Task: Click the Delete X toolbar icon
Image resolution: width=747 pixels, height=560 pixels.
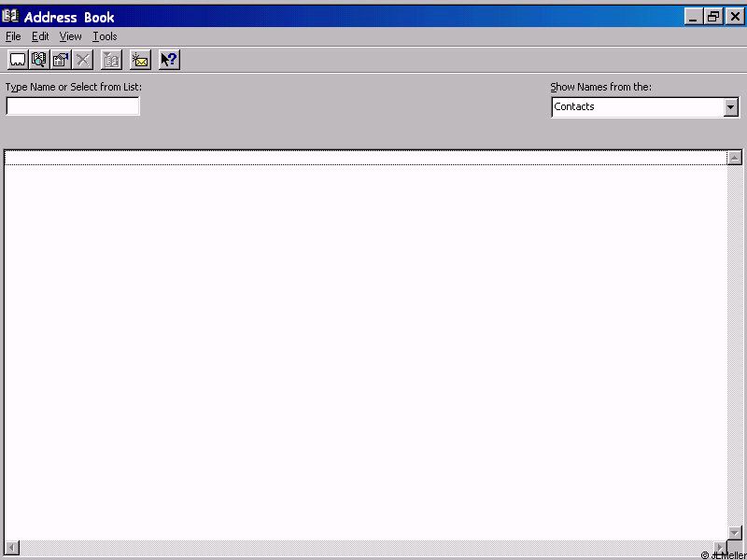Action: [x=83, y=60]
